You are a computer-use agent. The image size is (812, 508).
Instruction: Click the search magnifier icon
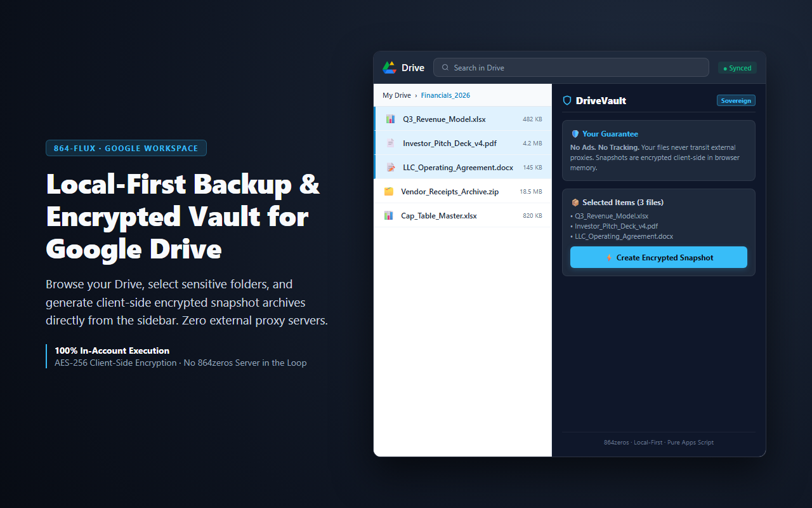pos(445,67)
